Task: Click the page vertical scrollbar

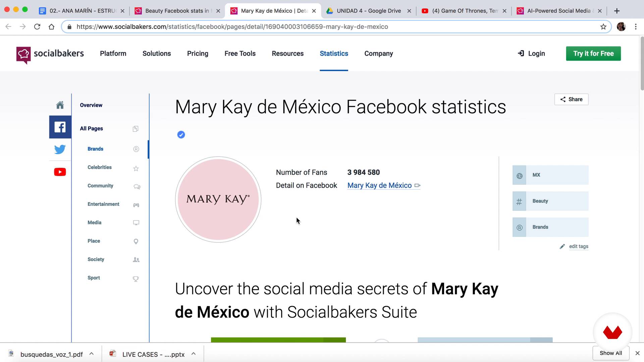Action: coord(642,64)
